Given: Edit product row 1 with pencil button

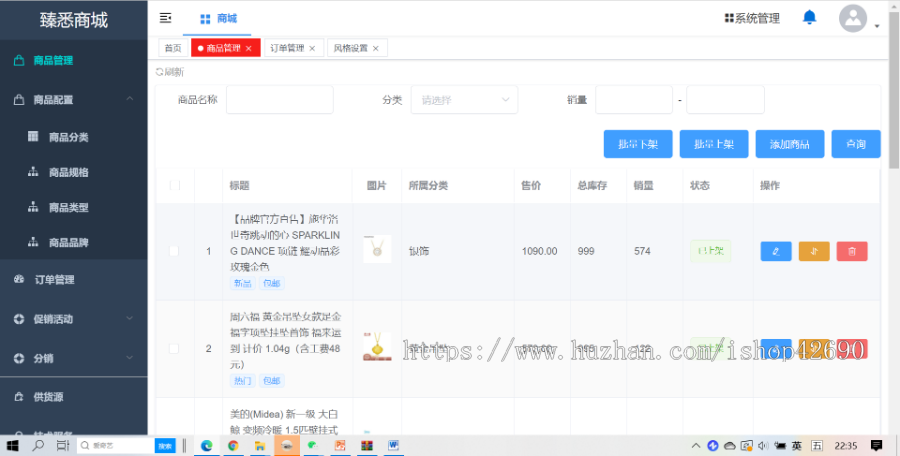Looking at the screenshot, I should pos(776,251).
